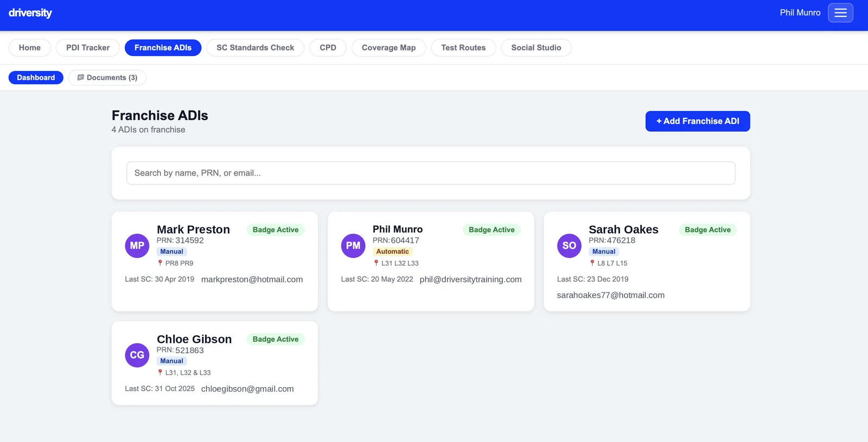Go to the PDI Tracker tab
This screenshot has width=868, height=442.
point(88,48)
